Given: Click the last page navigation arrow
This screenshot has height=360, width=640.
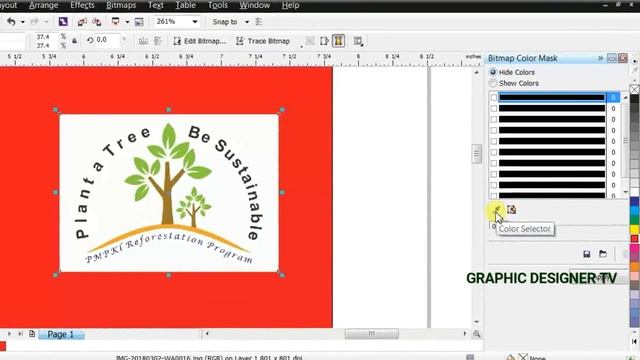Looking at the screenshot, I should 20,334.
